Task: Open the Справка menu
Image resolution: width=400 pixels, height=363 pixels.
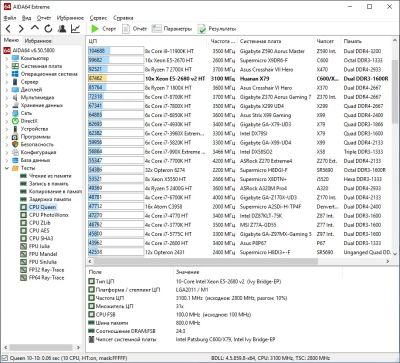Action: tap(123, 18)
